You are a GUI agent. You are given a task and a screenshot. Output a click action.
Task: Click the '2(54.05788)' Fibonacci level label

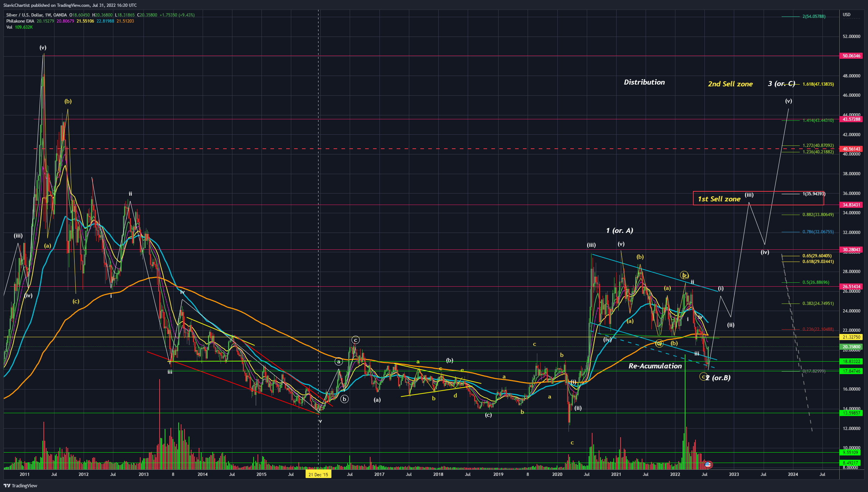coord(814,16)
